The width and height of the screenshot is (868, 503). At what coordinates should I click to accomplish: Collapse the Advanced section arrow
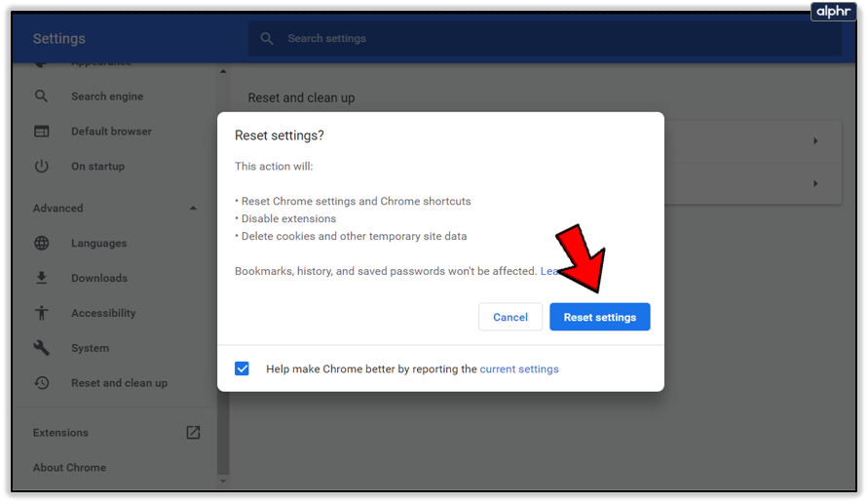click(x=193, y=209)
